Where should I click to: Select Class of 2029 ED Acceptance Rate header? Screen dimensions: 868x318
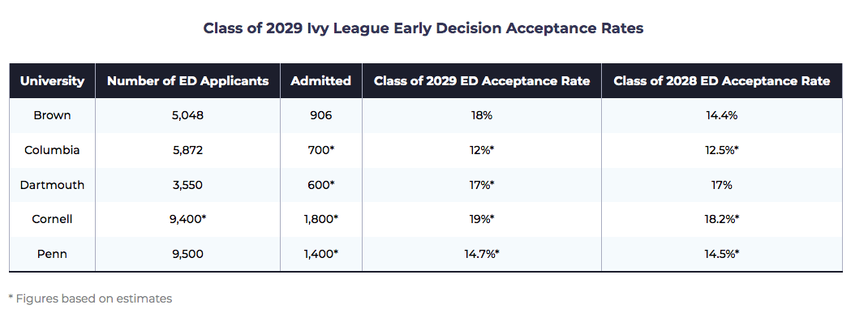(x=482, y=81)
